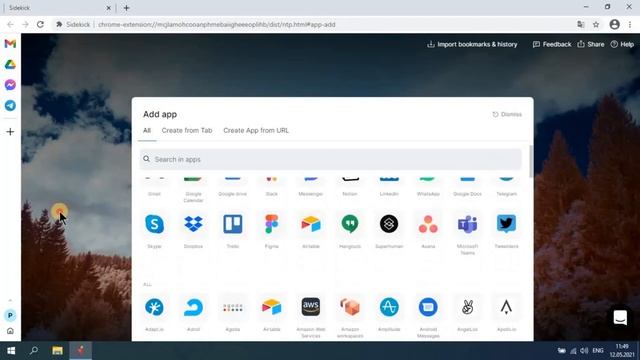
Task: Open Messenger in the left sidebar
Action: 10,85
